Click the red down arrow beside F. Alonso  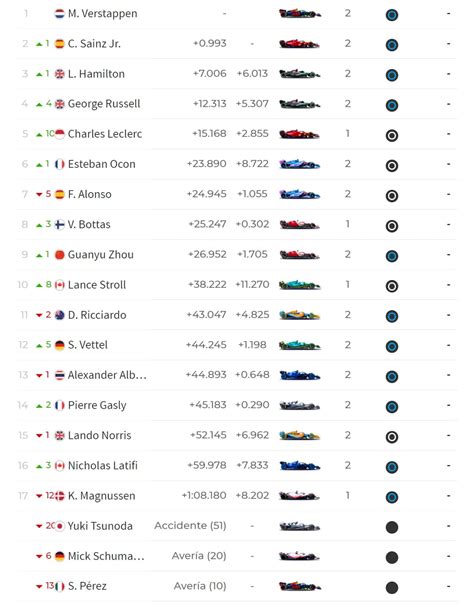(x=39, y=194)
